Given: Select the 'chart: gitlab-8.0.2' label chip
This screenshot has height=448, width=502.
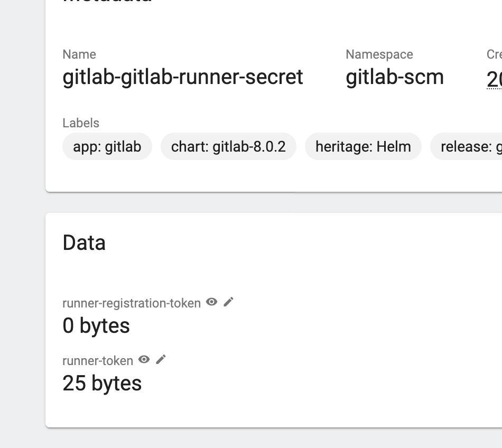Looking at the screenshot, I should 228,146.
